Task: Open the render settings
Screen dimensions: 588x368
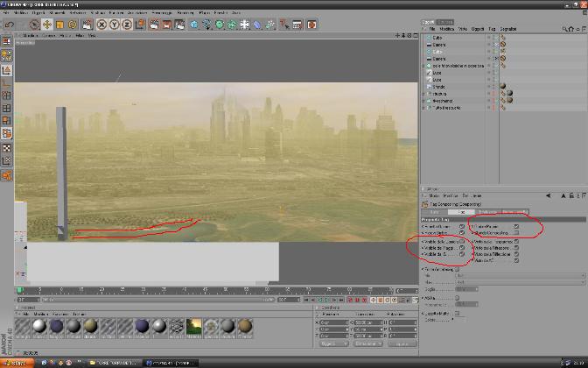Action: pyautogui.click(x=180, y=25)
